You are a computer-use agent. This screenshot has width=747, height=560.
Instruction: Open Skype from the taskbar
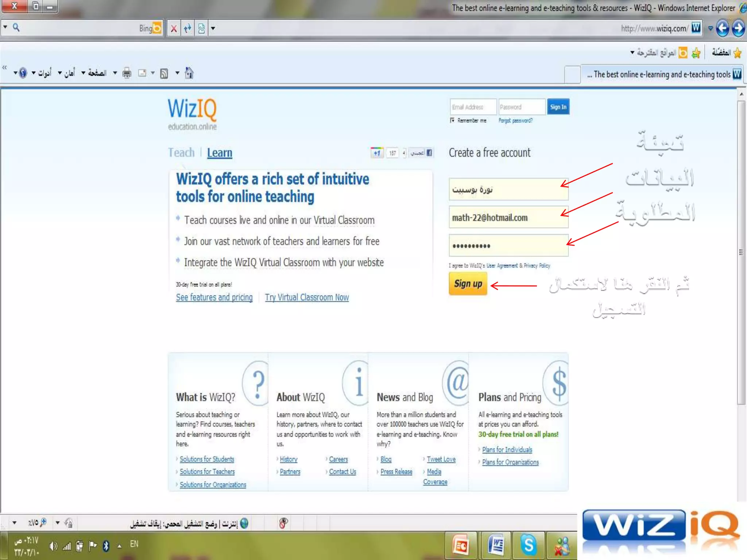[x=528, y=545]
